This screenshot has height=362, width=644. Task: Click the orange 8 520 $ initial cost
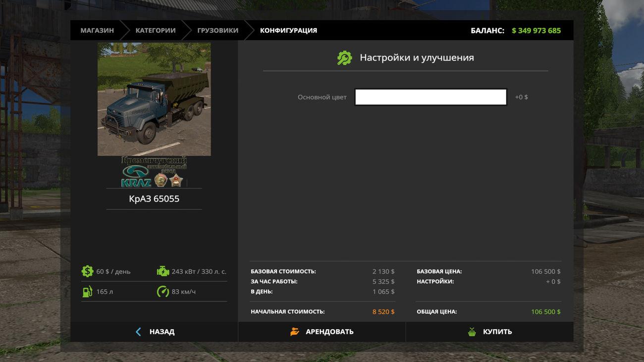tap(383, 312)
